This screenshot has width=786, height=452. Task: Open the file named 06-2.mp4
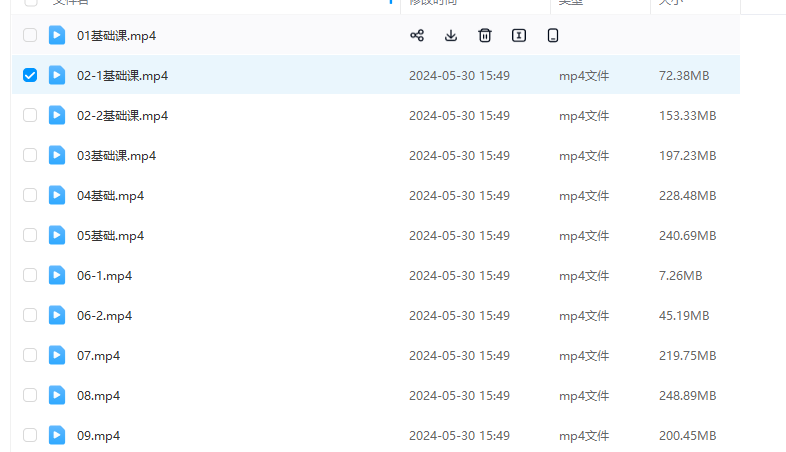pos(104,316)
